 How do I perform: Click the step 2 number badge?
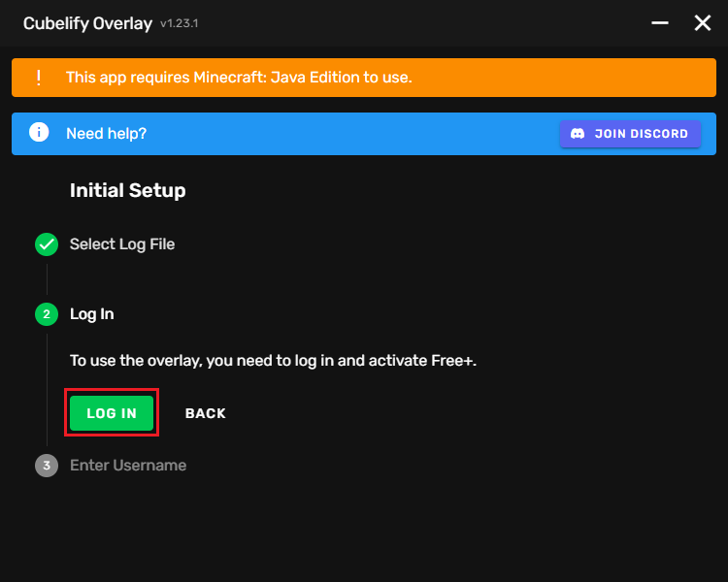point(47,314)
